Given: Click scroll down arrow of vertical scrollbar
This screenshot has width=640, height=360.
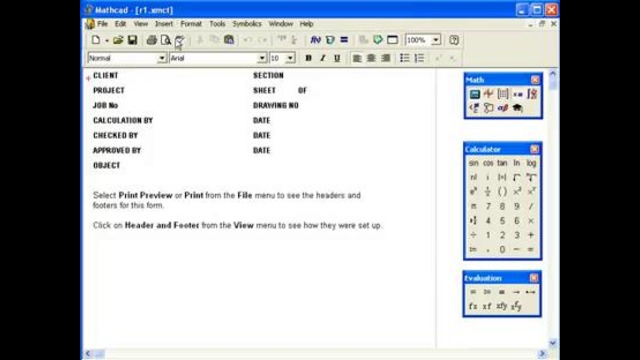Looking at the screenshot, I should pyautogui.click(x=553, y=343).
